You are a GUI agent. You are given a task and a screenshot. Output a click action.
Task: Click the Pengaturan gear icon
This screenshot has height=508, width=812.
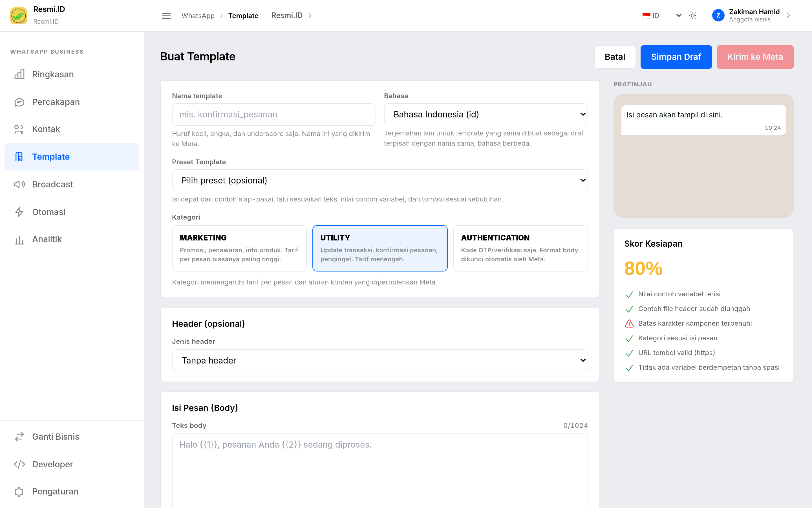[19, 492]
